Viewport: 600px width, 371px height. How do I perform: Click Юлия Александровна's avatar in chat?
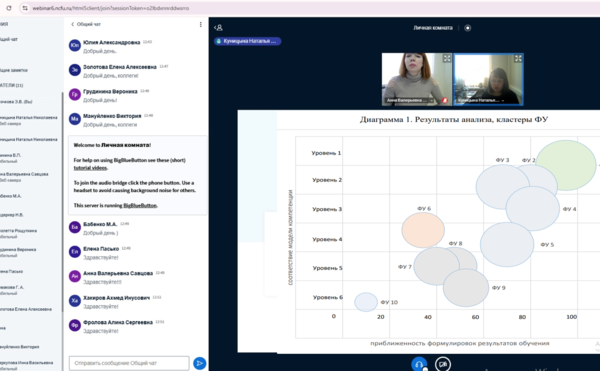tap(75, 46)
